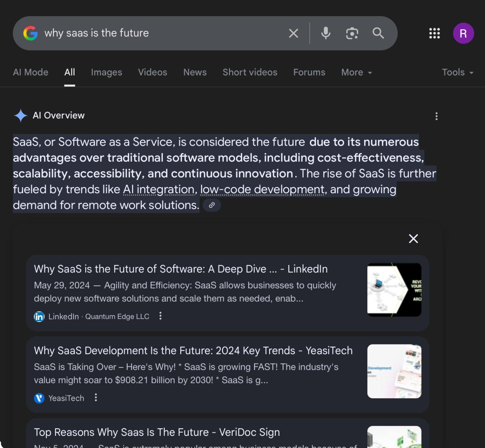Open the three-dot menu on the LinkedIn result
The height and width of the screenshot is (448, 485).
point(160,316)
